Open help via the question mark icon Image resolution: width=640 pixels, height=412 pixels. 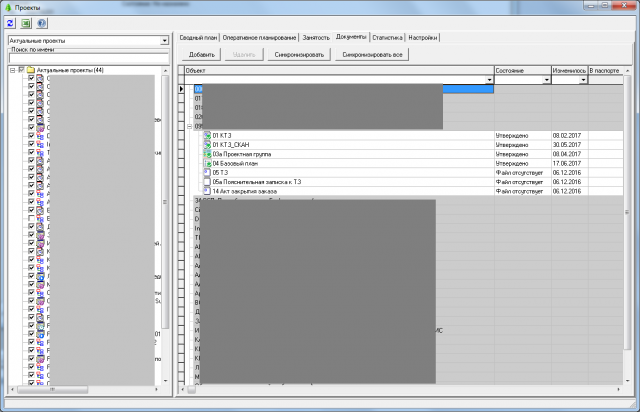pyautogui.click(x=42, y=23)
